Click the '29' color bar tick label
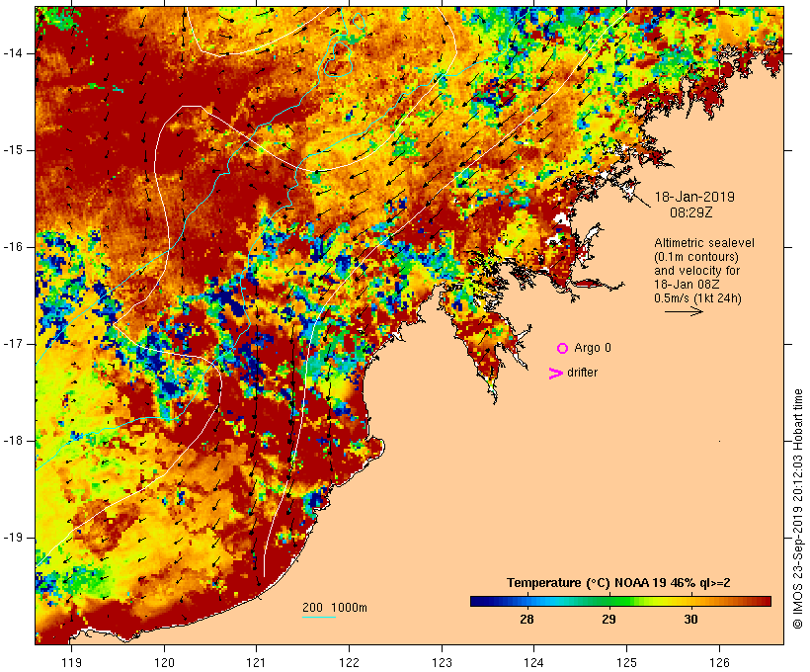This screenshot has height=672, width=810. (608, 620)
